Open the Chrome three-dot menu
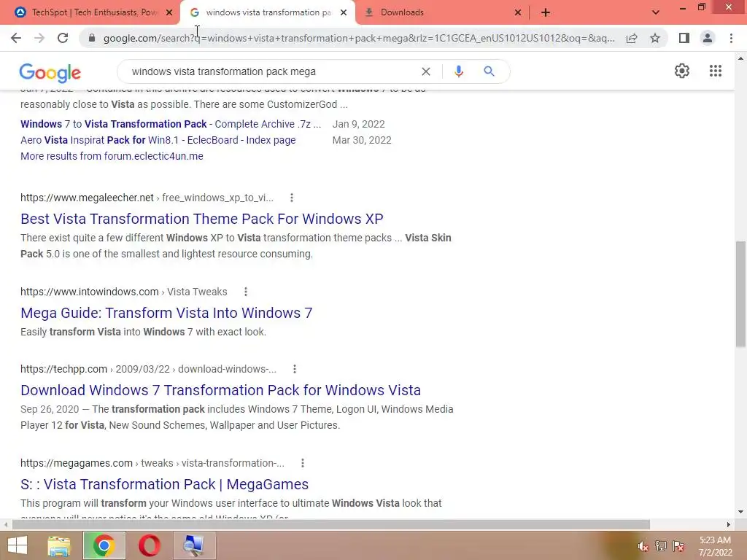The width and height of the screenshot is (747, 560). click(x=731, y=38)
